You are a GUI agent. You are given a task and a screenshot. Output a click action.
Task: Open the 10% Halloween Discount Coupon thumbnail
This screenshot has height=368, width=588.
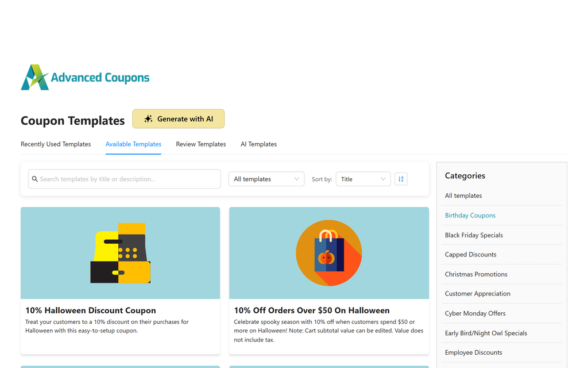(121, 253)
